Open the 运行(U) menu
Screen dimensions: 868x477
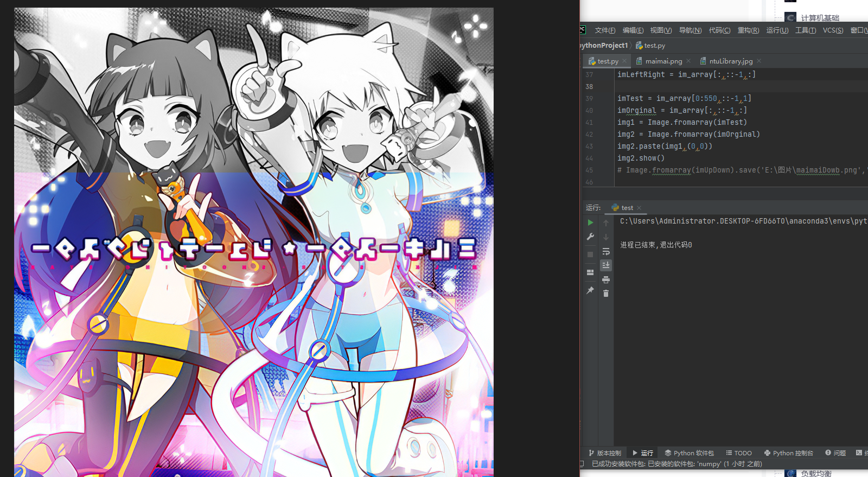click(777, 30)
